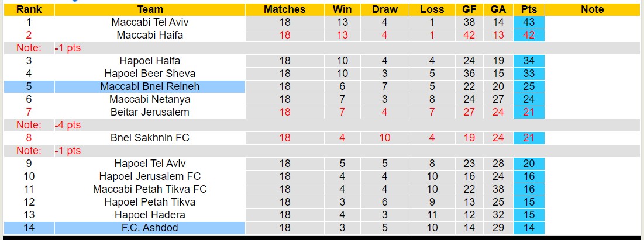Click the blue 43 points cell
Screen dimensions: 644x240
[529, 22]
